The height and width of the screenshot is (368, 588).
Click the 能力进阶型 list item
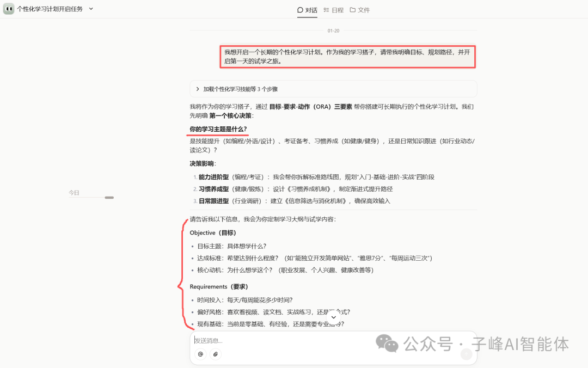(316, 177)
